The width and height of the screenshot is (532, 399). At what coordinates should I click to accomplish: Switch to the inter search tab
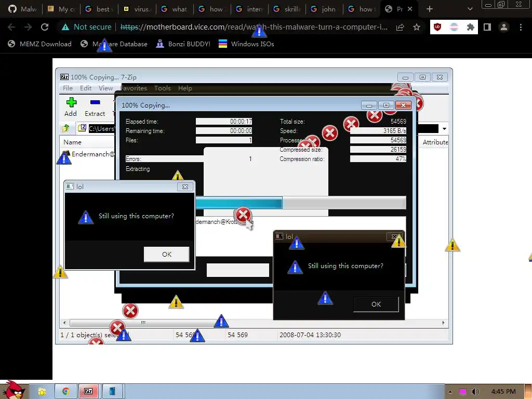(x=249, y=9)
